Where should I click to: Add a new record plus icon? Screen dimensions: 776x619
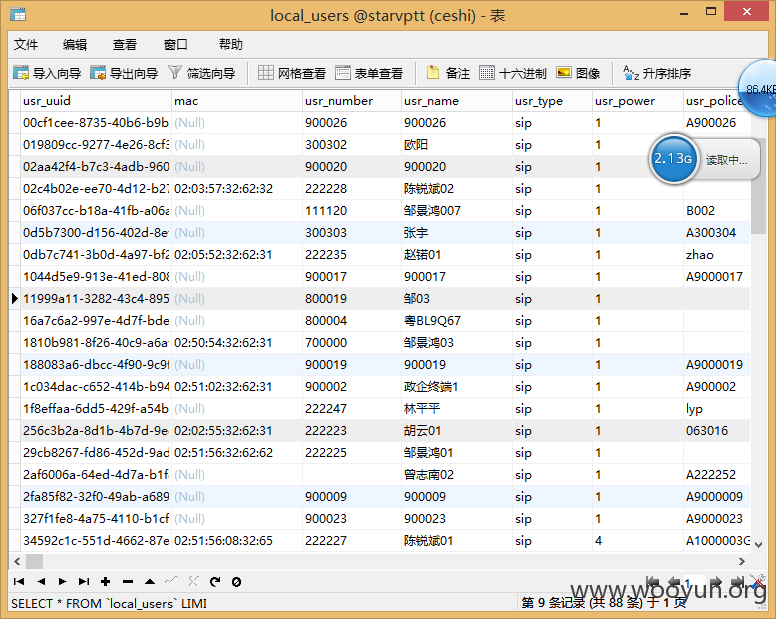(105, 581)
